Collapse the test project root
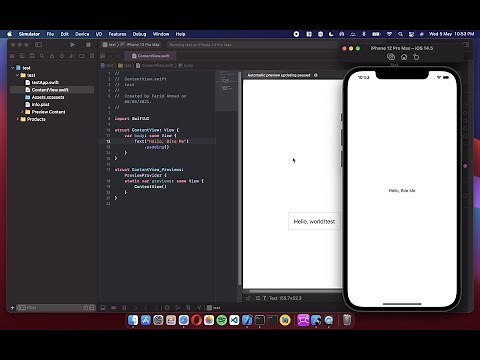The image size is (480, 360). point(13,68)
